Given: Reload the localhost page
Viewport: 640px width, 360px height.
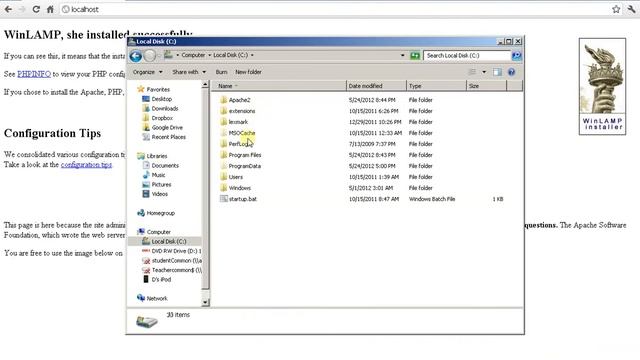Looking at the screenshot, I should coord(36,9).
